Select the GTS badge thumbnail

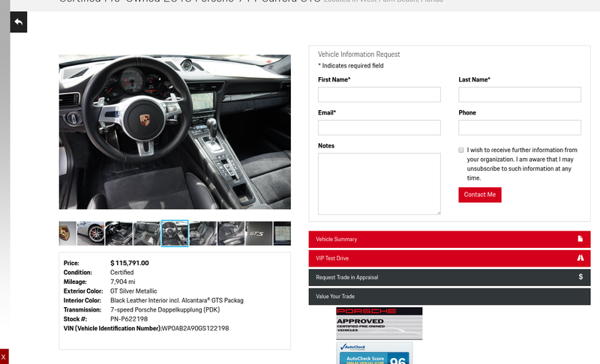[259, 234]
